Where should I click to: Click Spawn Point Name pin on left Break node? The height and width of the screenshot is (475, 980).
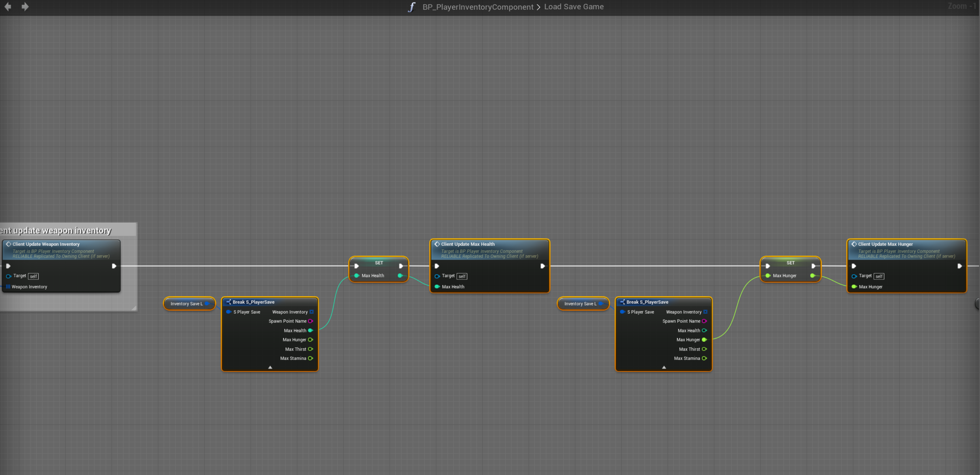pyautogui.click(x=310, y=321)
